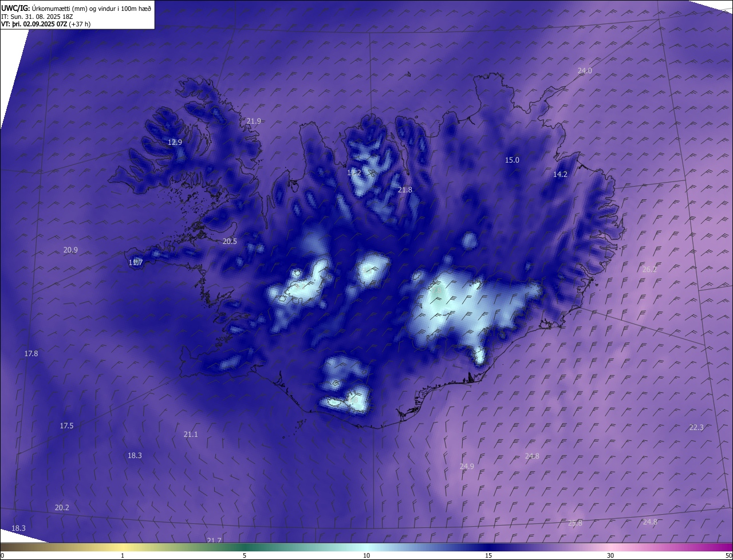Click the 21.9 value label
The width and height of the screenshot is (733, 560).
click(x=254, y=121)
